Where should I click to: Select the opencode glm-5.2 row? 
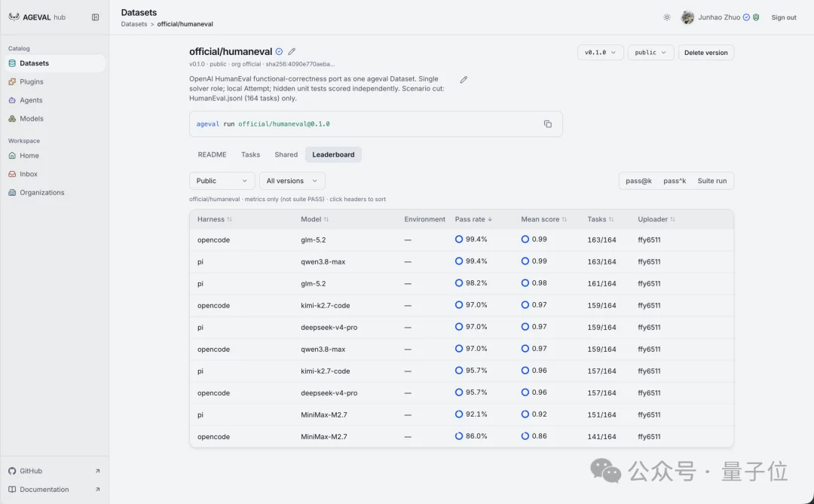[461, 240]
